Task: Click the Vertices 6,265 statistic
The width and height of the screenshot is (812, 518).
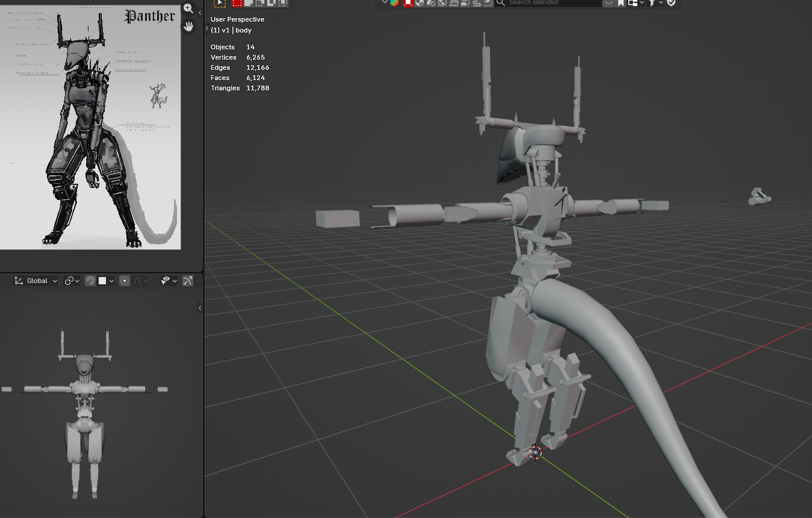Action: coord(238,57)
